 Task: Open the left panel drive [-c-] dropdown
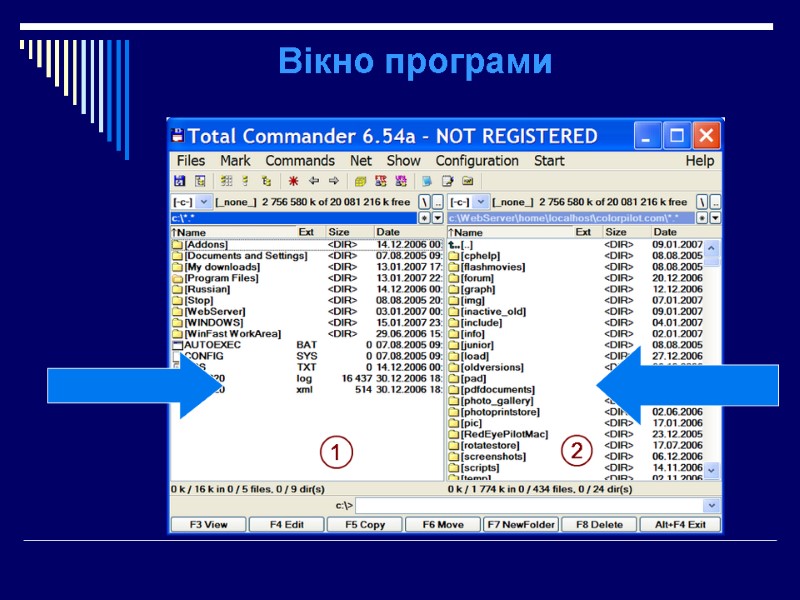point(204,202)
